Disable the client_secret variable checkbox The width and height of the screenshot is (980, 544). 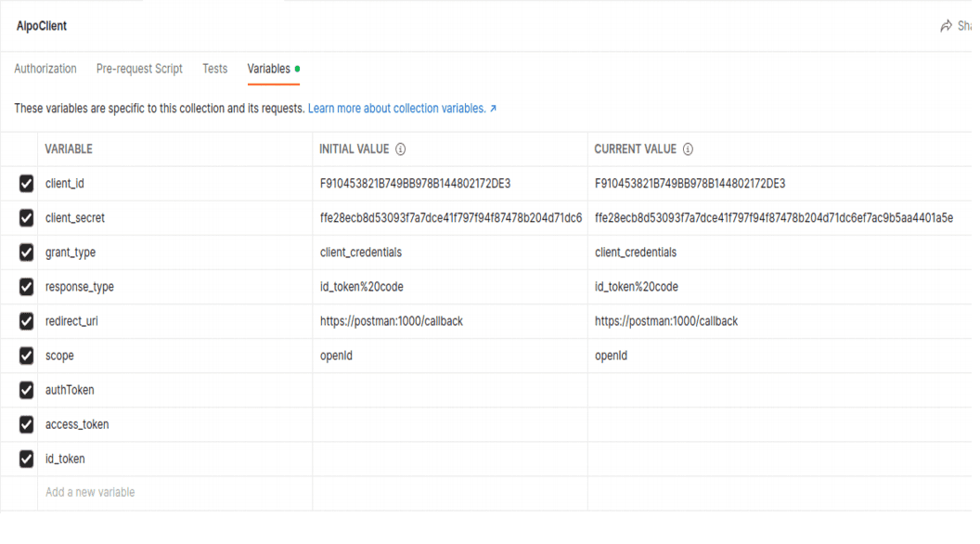coord(26,218)
